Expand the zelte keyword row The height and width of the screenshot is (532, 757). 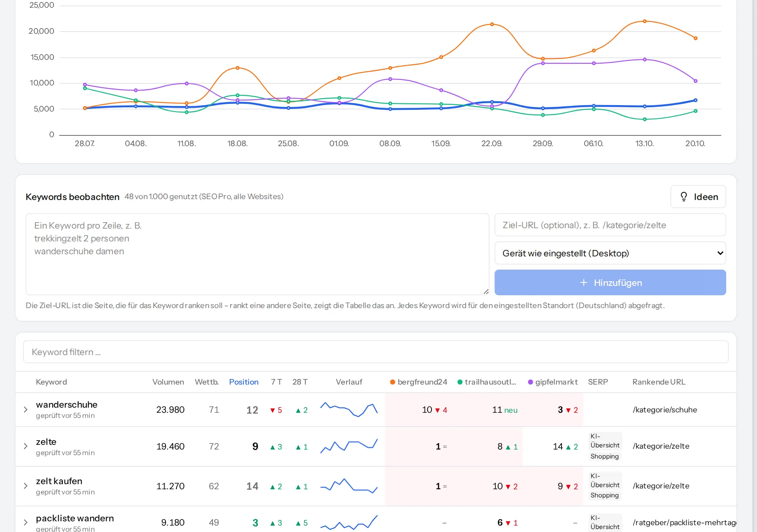pos(26,446)
